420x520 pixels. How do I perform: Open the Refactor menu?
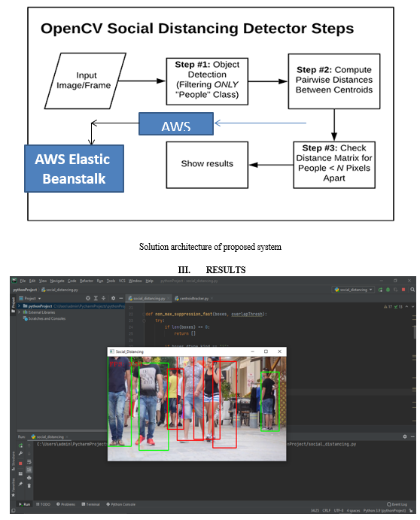point(87,281)
